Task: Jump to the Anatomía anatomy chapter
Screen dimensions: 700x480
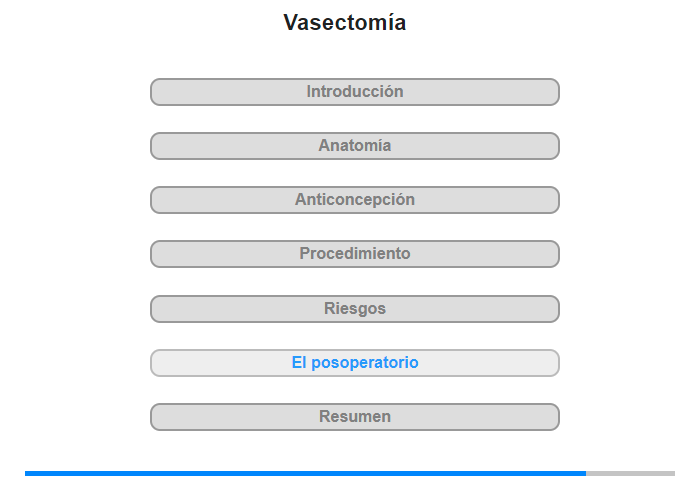Action: (x=354, y=146)
